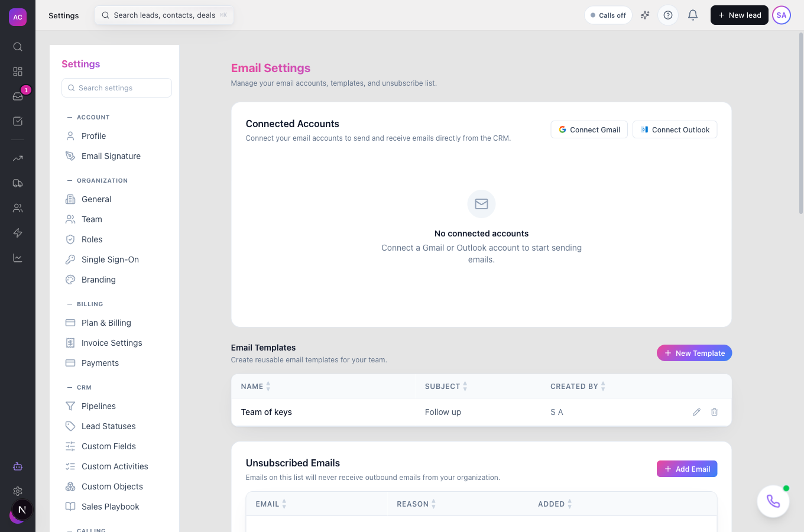Click the global search leads, contacts, deals box
This screenshot has height=532, width=804.
(x=164, y=15)
